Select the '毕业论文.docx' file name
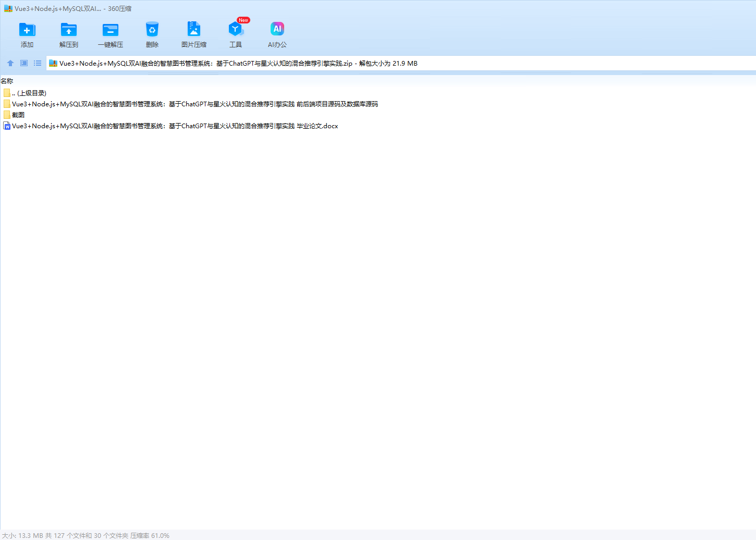Viewport: 756px width, 540px height. pos(175,126)
